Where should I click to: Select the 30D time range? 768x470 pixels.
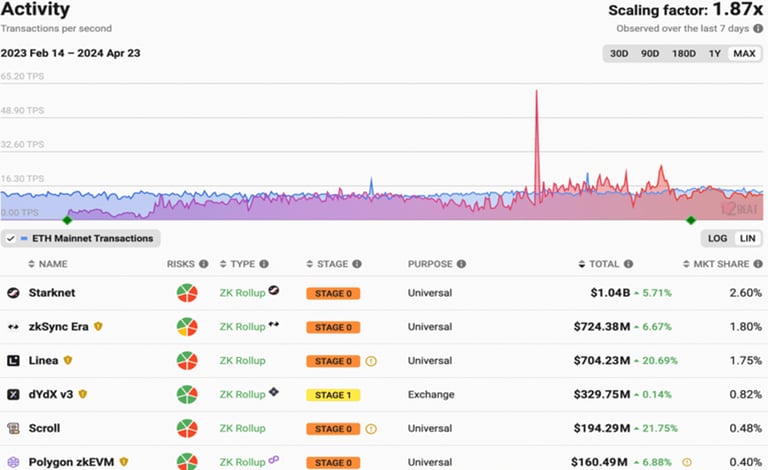tap(619, 53)
